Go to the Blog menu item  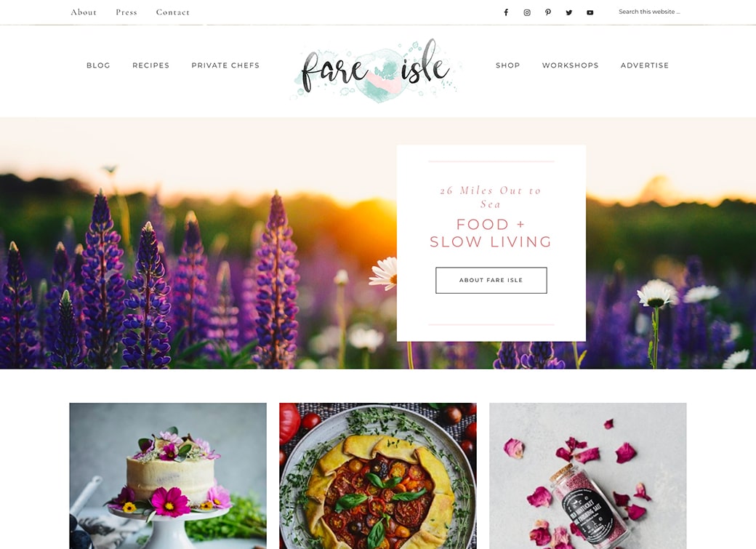click(98, 65)
